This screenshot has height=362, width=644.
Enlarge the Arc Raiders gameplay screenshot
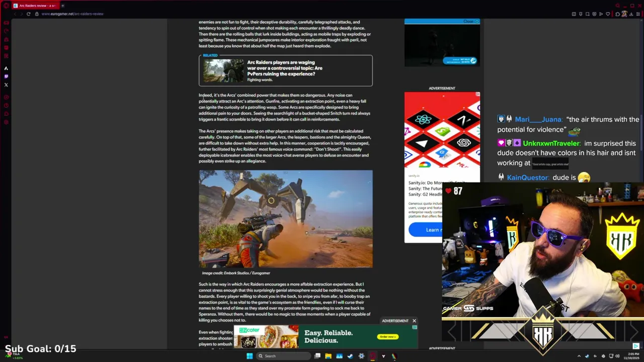pos(286,219)
